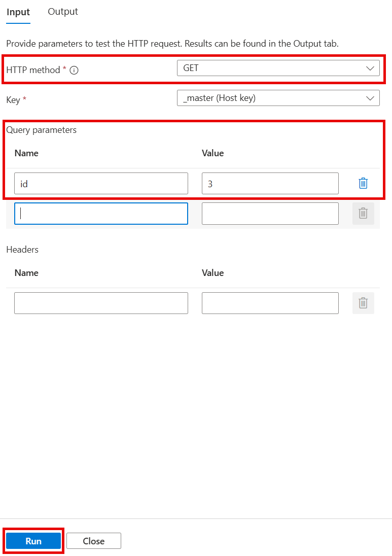Click the query parameter name field containing id
This screenshot has width=392, height=556.
click(101, 183)
